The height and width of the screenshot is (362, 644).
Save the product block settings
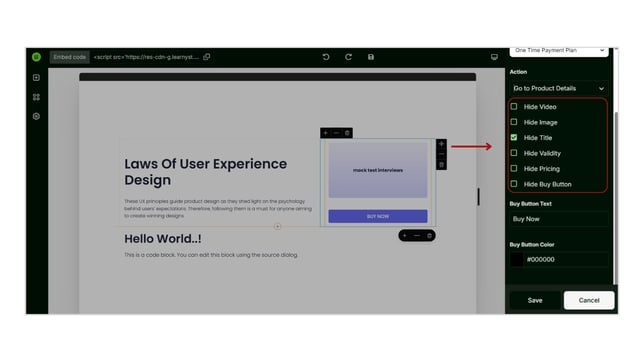535,300
